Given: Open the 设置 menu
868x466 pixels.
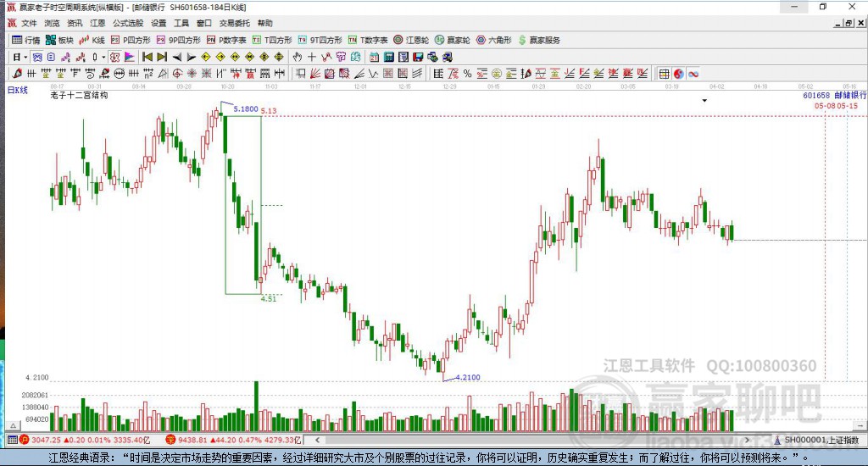Looking at the screenshot, I should [159, 23].
